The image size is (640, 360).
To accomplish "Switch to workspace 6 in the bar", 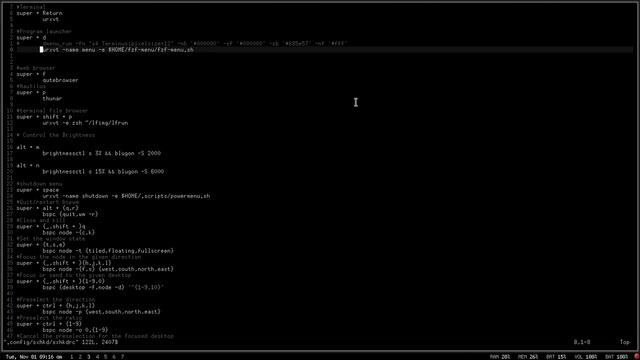I will tap(114, 357).
